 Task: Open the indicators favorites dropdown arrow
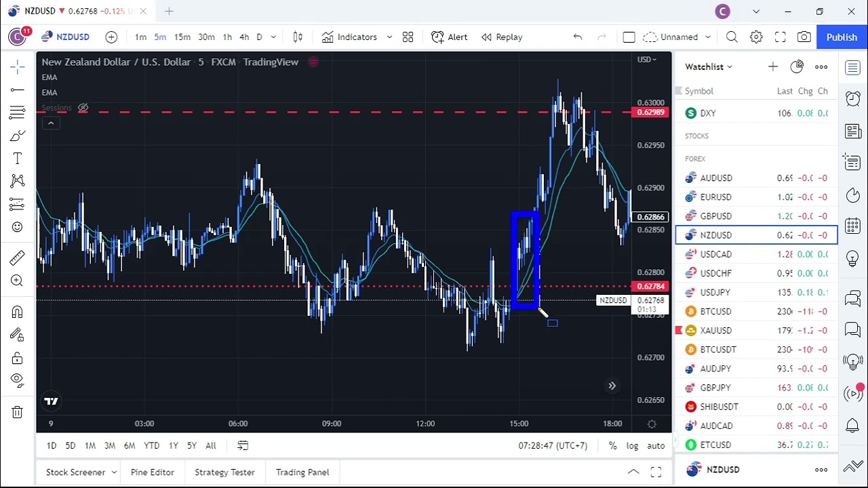coord(389,37)
